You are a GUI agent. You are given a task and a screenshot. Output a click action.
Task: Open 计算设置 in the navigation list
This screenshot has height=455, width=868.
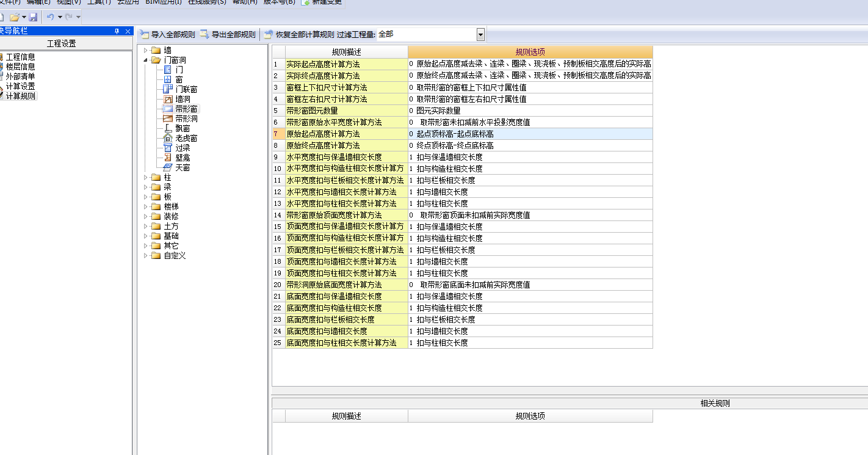coord(20,86)
